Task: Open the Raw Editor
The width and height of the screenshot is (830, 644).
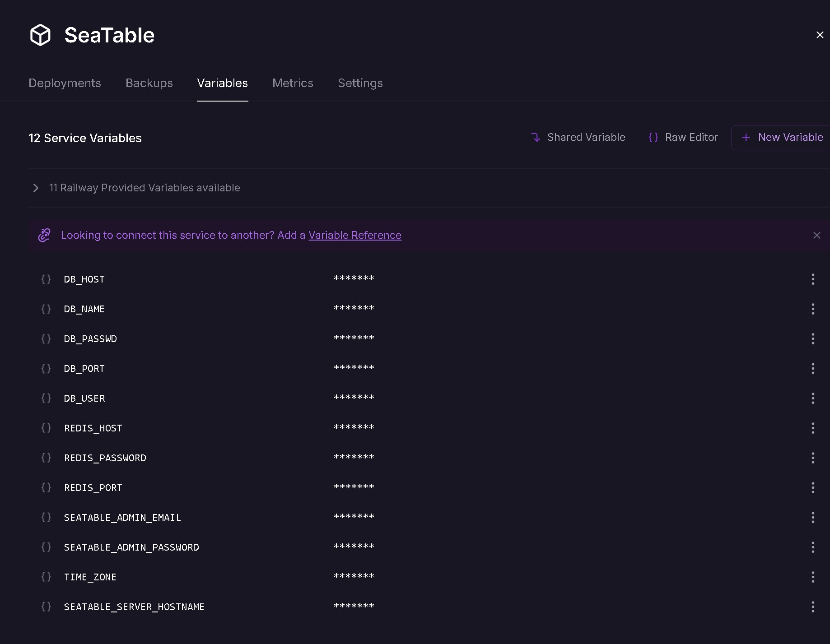Action: [683, 137]
